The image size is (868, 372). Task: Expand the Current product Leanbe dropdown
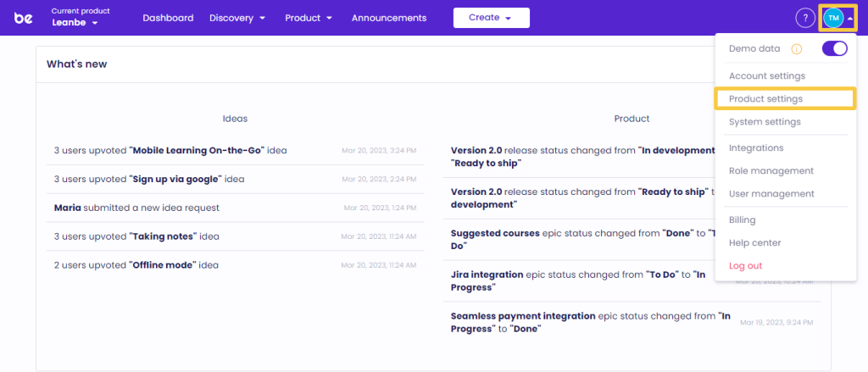click(x=75, y=23)
